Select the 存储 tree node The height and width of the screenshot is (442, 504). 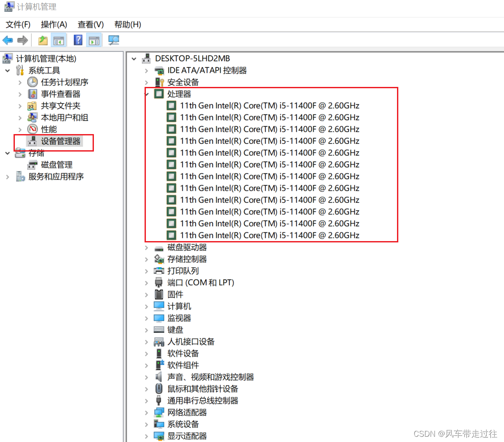[36, 153]
